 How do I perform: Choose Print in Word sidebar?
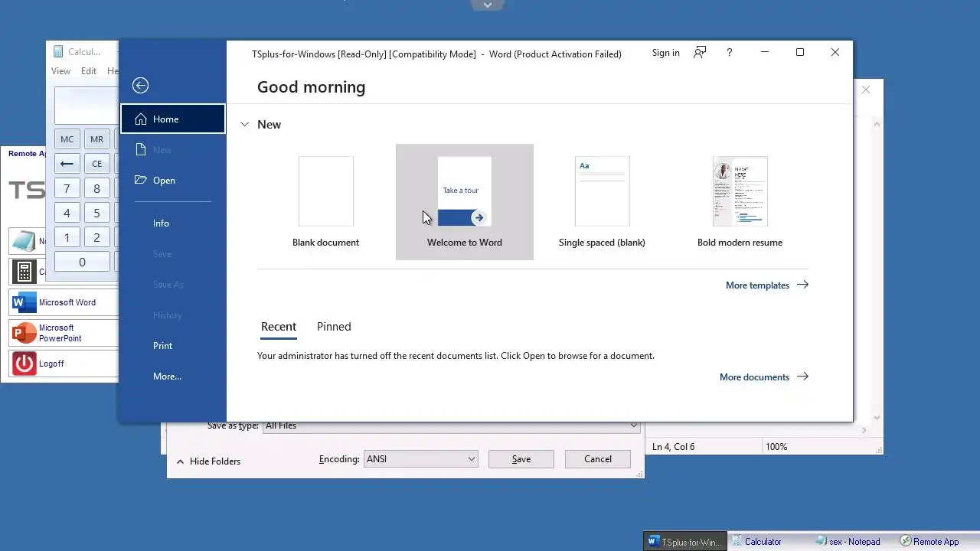(173, 345)
